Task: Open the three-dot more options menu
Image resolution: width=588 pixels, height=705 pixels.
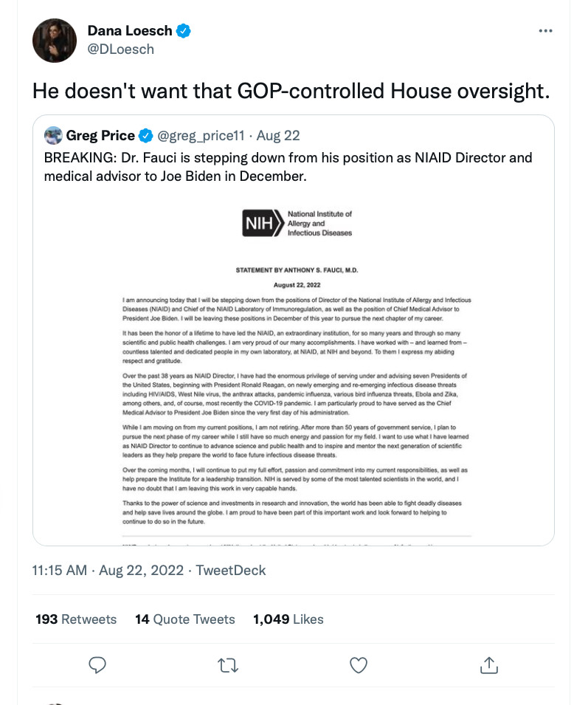Action: pyautogui.click(x=545, y=31)
